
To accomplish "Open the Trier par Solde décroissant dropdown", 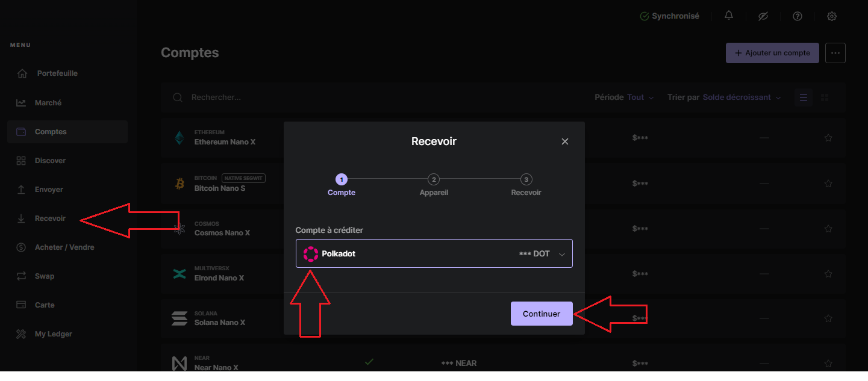I will pos(742,98).
